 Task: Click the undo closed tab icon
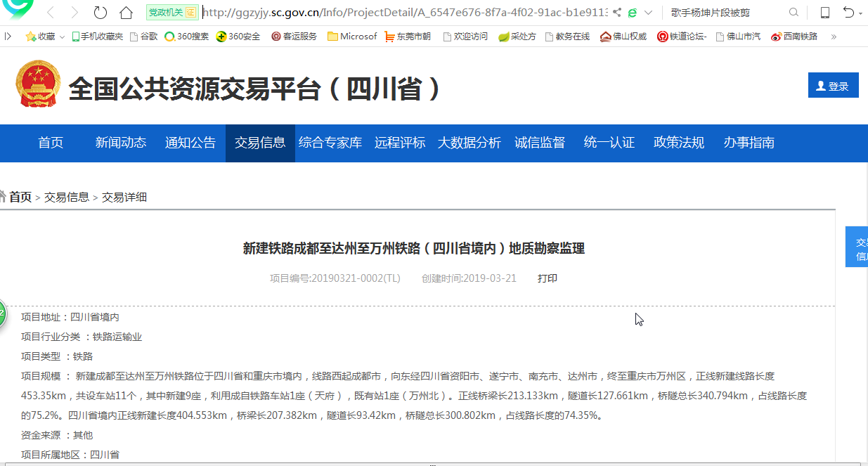[x=849, y=13]
